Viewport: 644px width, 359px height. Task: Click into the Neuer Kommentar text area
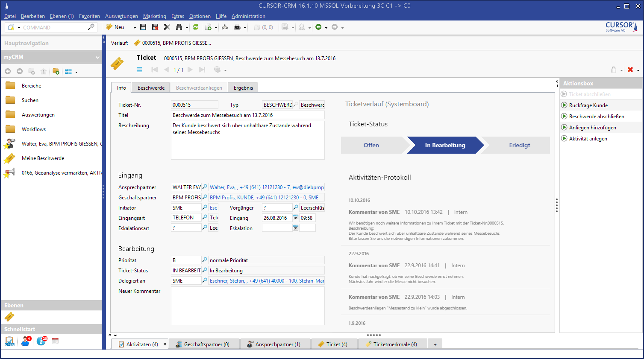[x=247, y=306]
